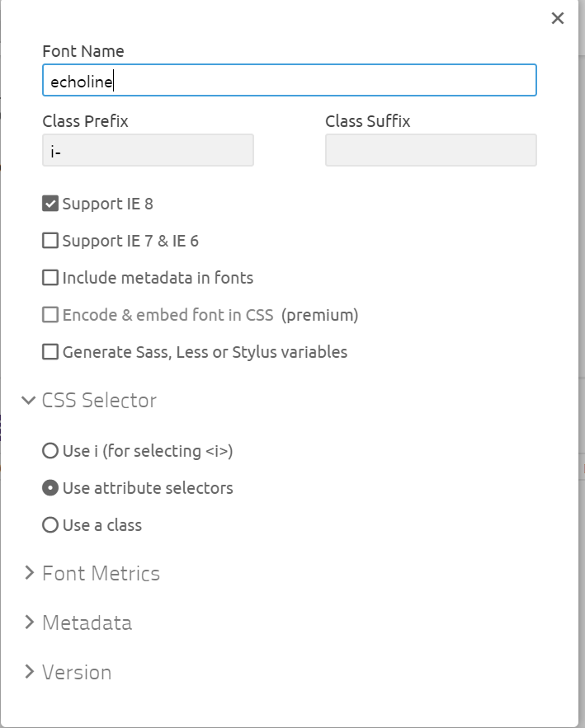Focus the Class Prefix input box
Image resolution: width=585 pixels, height=728 pixels.
[148, 150]
